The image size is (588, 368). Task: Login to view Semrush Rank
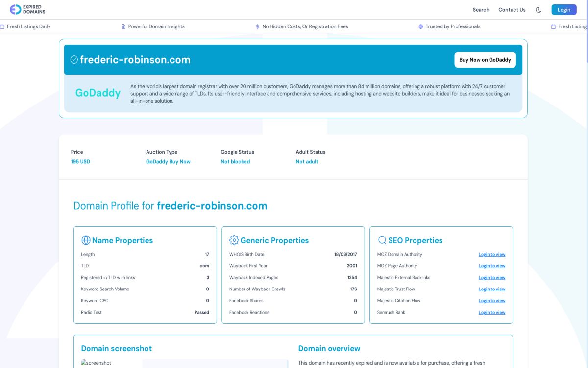pyautogui.click(x=491, y=313)
